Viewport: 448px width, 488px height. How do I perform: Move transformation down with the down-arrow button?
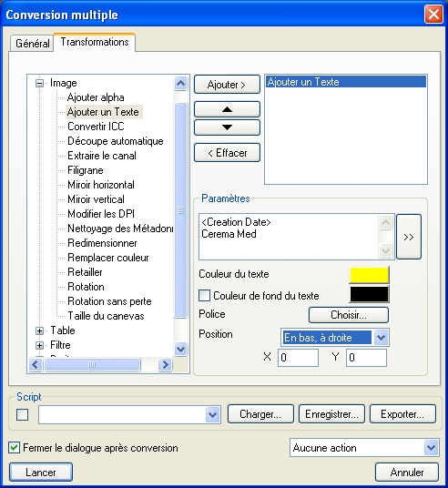[x=227, y=127]
